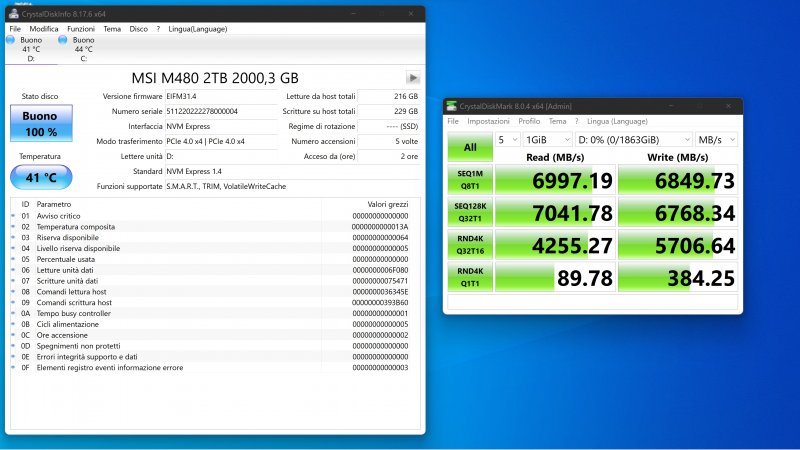Click Scritture su host totali value 229 GB
The height and width of the screenshot is (450, 800).
389,111
